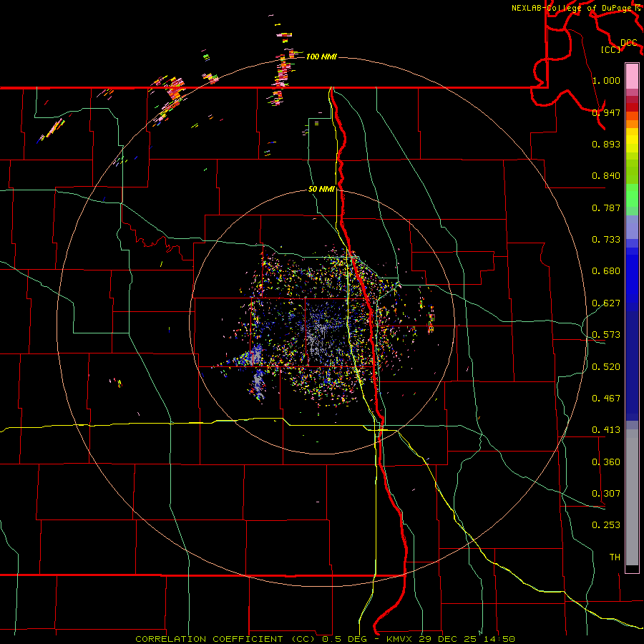Click the NEXLAB-College of DuPage watermark text
The height and width of the screenshot is (644, 644).
pos(571,8)
